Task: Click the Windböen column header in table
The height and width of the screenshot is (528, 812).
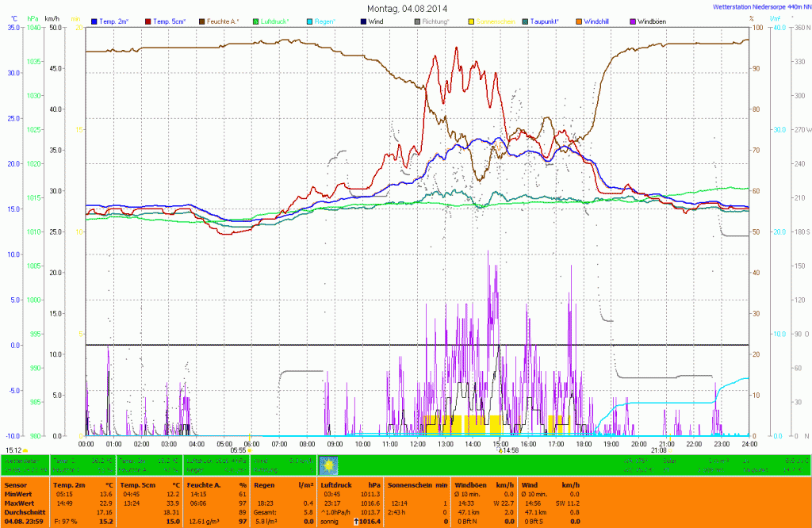Action: pos(471,484)
